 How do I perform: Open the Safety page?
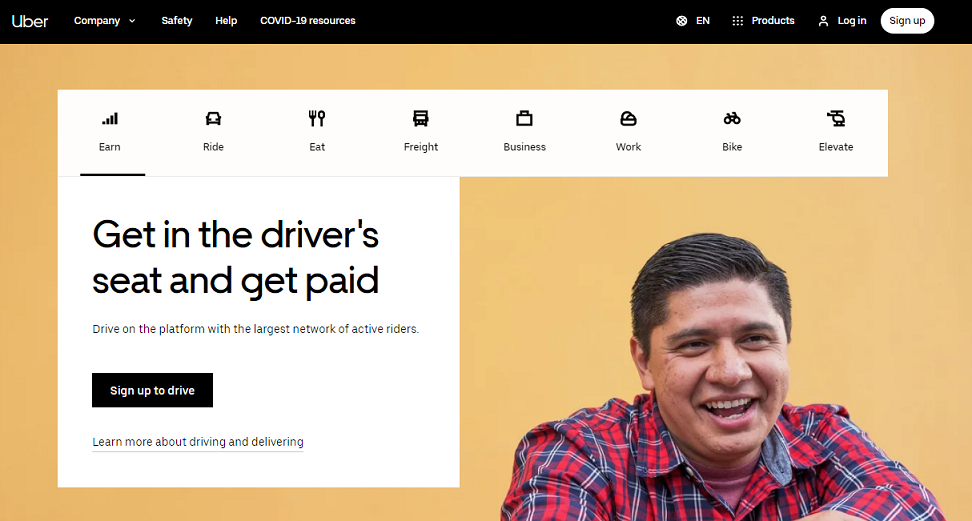(177, 20)
